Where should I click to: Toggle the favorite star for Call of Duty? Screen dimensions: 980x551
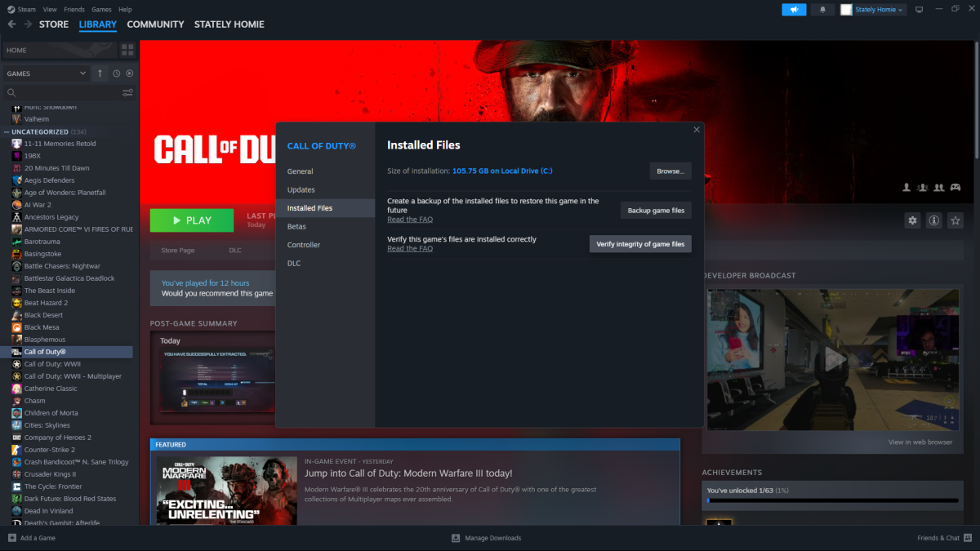coord(955,220)
